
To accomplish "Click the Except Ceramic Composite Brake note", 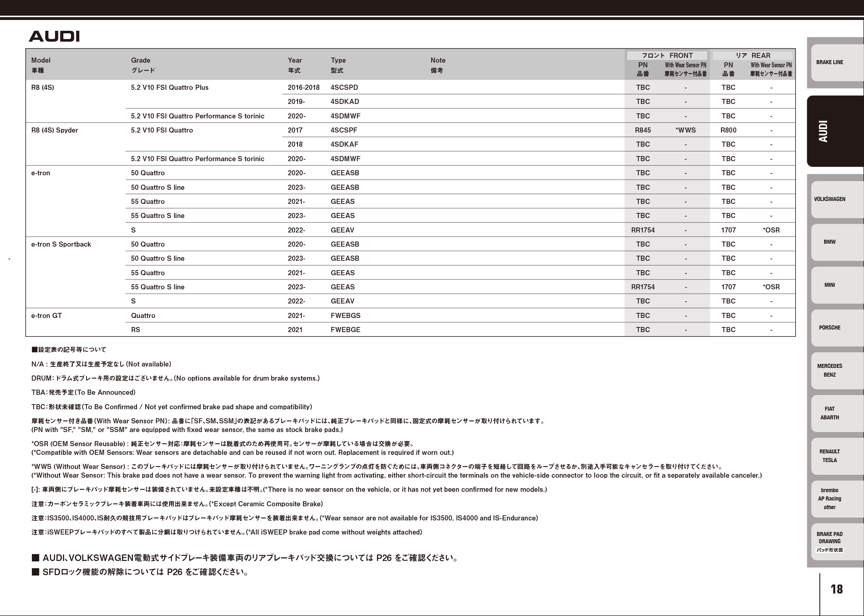I will 177,504.
